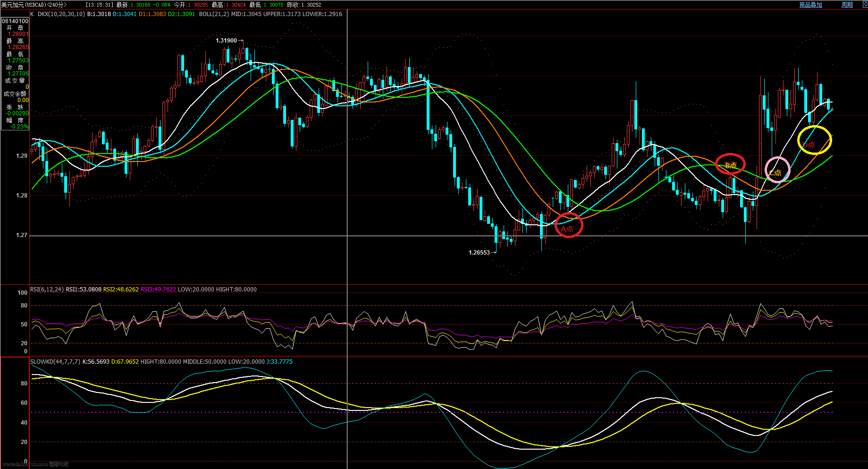Click the 60 label on the SLOWKD axis

24,403
